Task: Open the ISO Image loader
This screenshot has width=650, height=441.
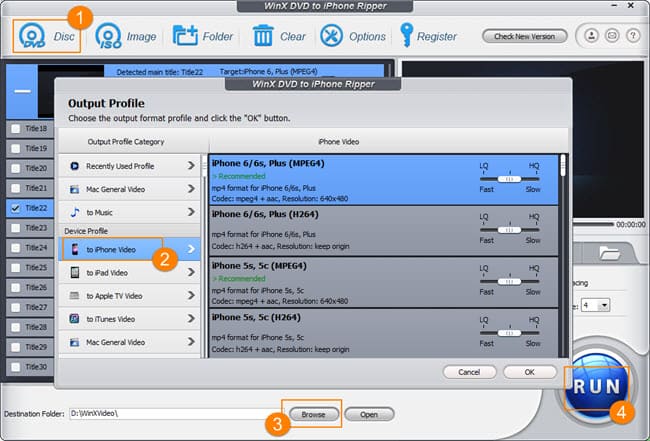Action: click(108, 36)
